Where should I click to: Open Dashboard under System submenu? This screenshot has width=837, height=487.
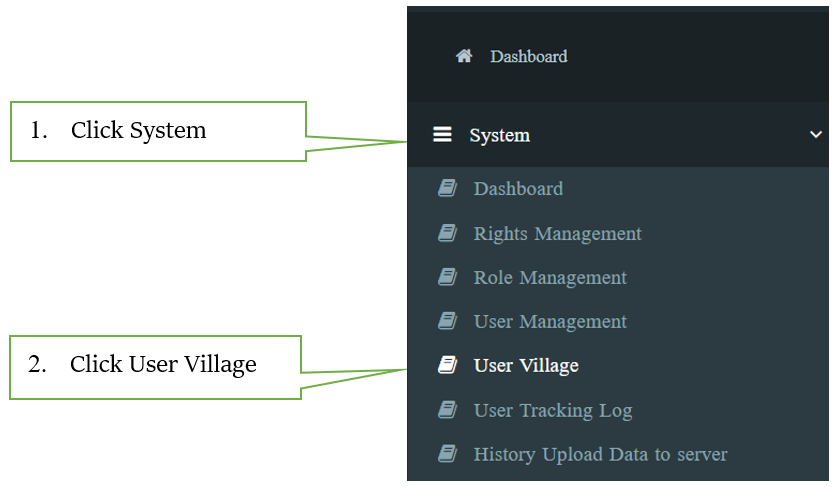click(518, 188)
